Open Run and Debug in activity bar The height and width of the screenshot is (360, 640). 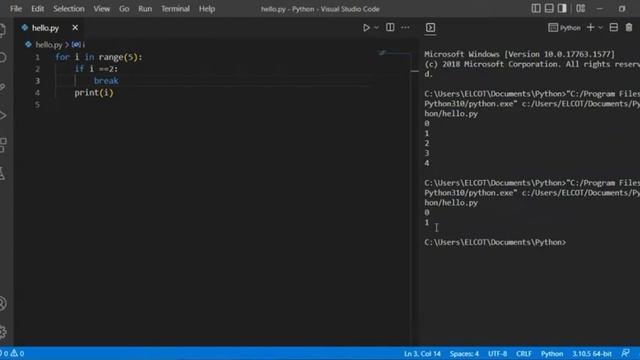point(2,116)
